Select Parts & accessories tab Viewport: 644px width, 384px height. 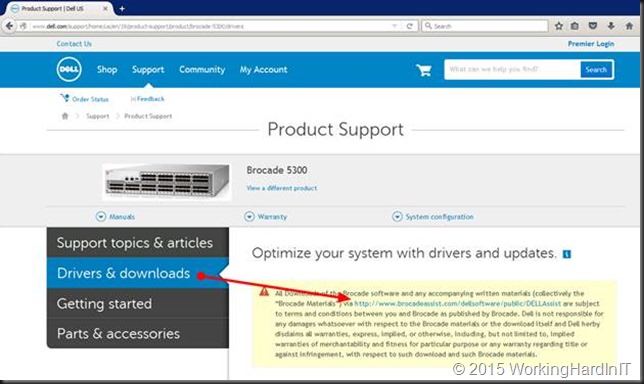(x=138, y=333)
